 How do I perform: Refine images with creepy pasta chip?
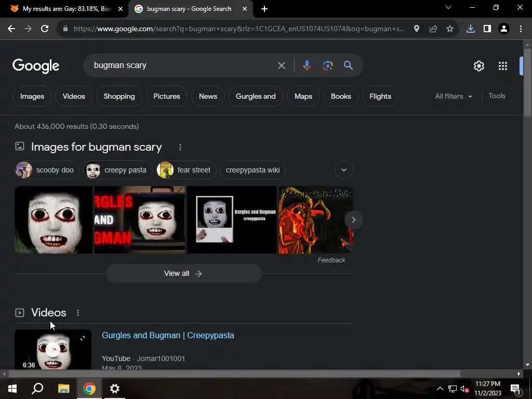[x=118, y=170]
